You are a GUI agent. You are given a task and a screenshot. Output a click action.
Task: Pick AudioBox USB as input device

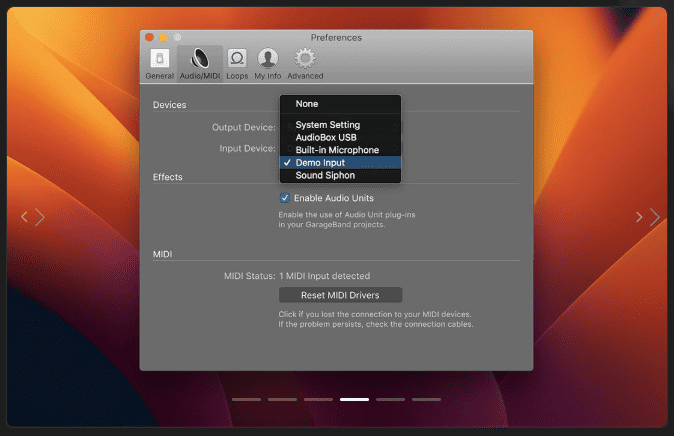(340, 137)
